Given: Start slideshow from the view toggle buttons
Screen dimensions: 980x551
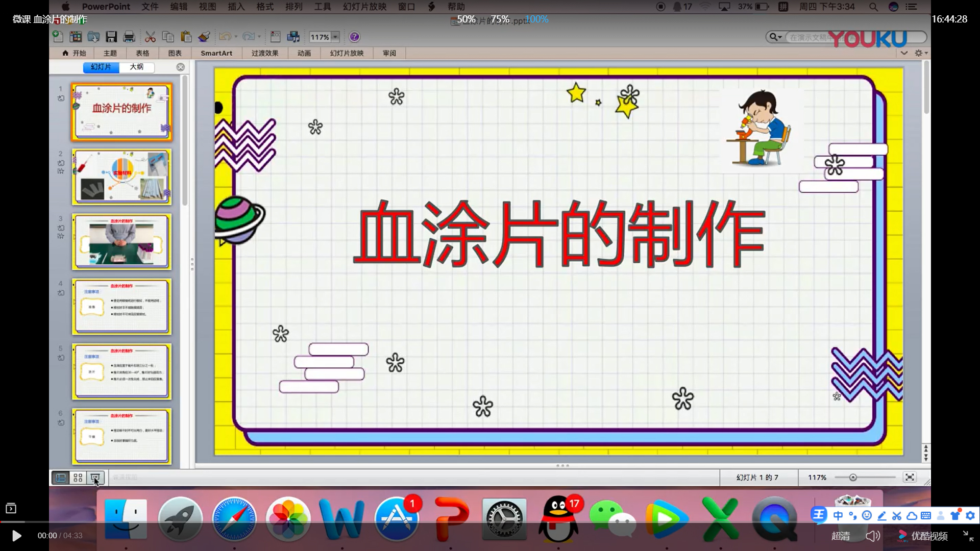Looking at the screenshot, I should [95, 478].
